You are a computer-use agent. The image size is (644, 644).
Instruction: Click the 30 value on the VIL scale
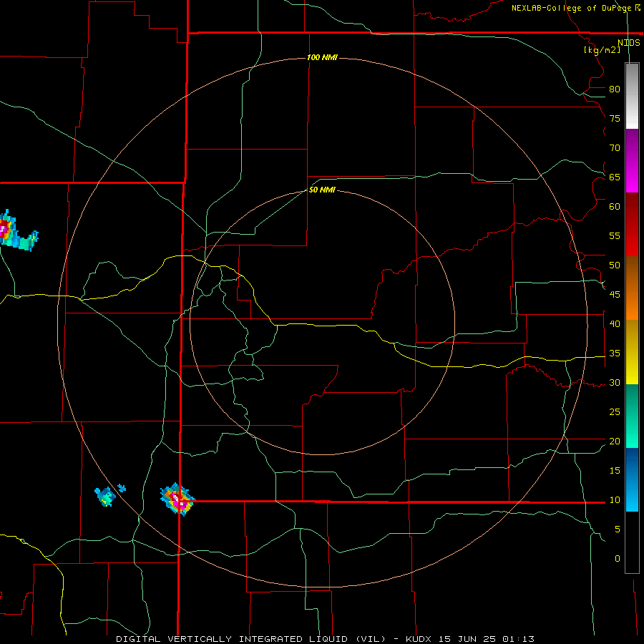615,383
